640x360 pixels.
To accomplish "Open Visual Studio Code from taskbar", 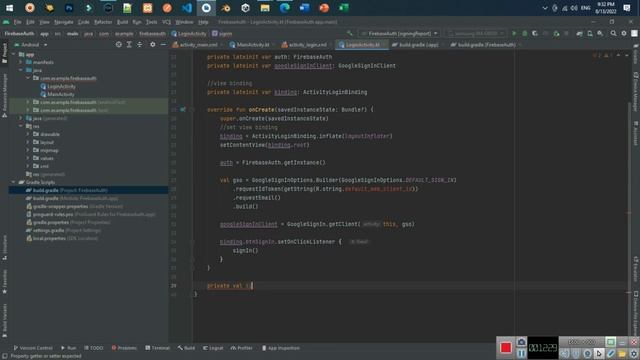I will (x=187, y=8).
